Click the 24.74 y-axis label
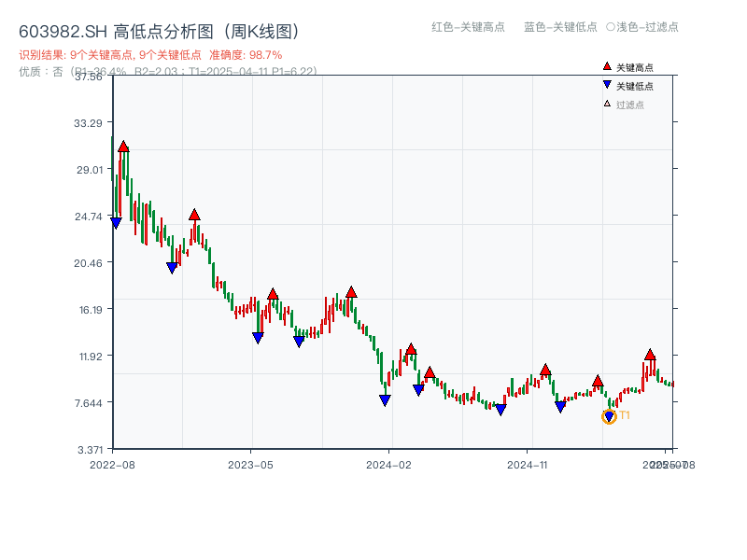Viewport: 747px width, 560px height. pos(89,217)
